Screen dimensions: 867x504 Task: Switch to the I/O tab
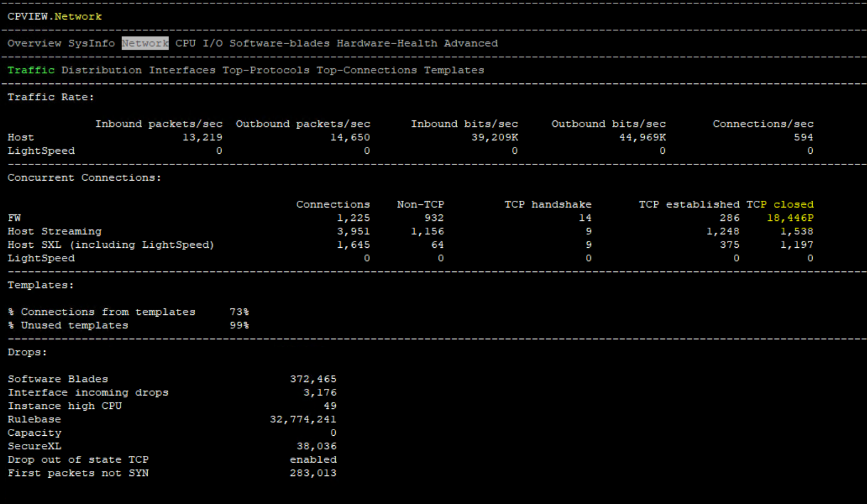coord(212,43)
